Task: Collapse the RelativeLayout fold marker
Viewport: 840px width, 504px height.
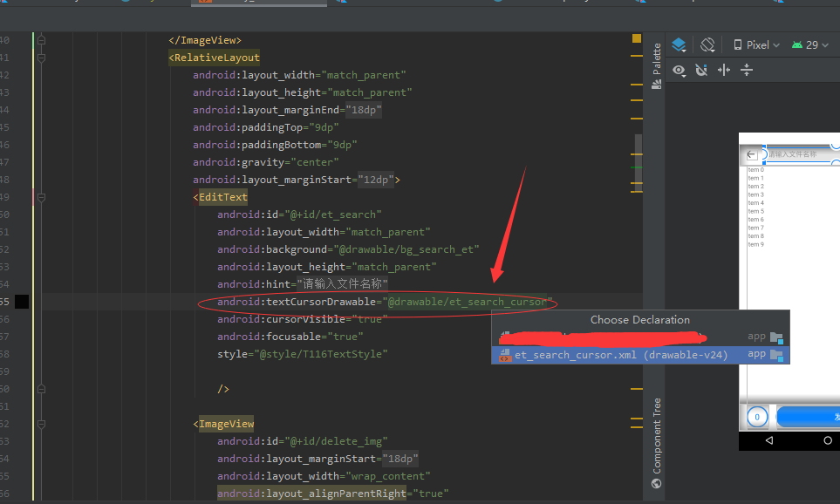Action: coord(41,58)
